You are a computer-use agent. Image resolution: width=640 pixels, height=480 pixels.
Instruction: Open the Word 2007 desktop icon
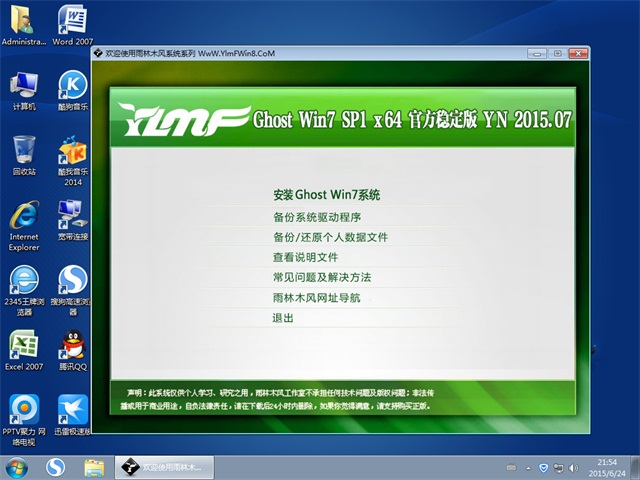pyautogui.click(x=71, y=23)
